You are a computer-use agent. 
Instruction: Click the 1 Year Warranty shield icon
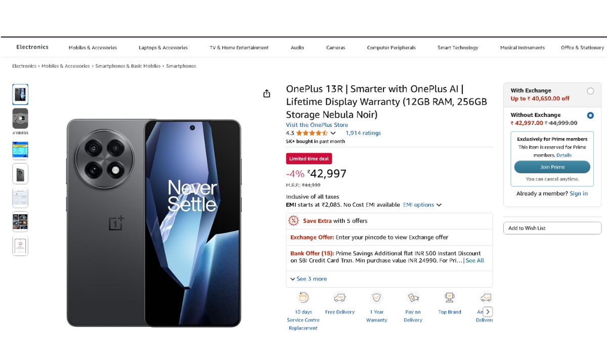(x=376, y=298)
